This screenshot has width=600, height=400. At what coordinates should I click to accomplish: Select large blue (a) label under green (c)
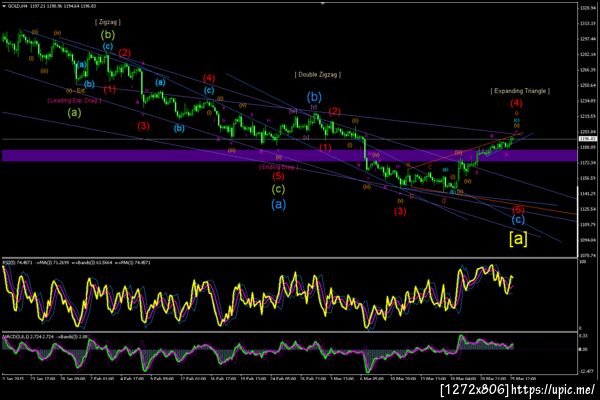[279, 204]
